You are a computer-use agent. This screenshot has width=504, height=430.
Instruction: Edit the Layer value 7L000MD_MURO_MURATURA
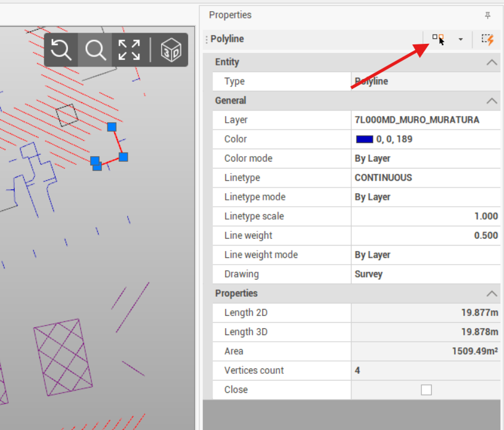(x=417, y=120)
